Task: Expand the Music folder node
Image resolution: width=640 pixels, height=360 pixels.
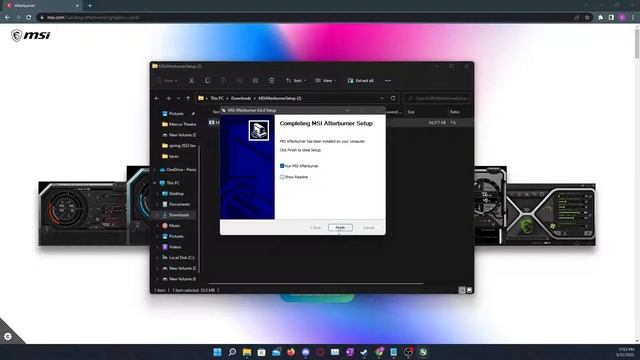Action: [157, 225]
